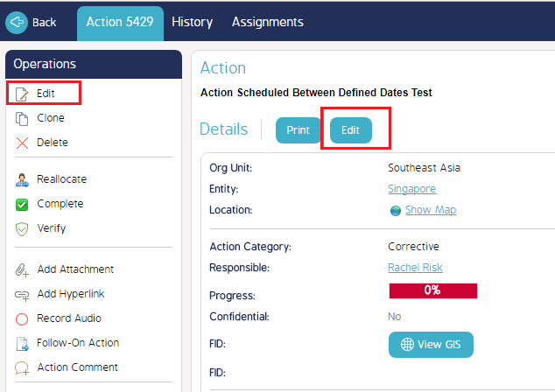Select Verify operation
The image size is (555, 392).
tap(52, 228)
